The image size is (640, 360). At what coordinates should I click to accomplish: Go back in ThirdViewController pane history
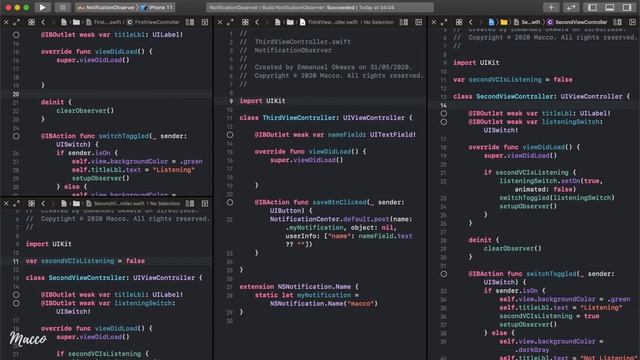tap(257, 22)
